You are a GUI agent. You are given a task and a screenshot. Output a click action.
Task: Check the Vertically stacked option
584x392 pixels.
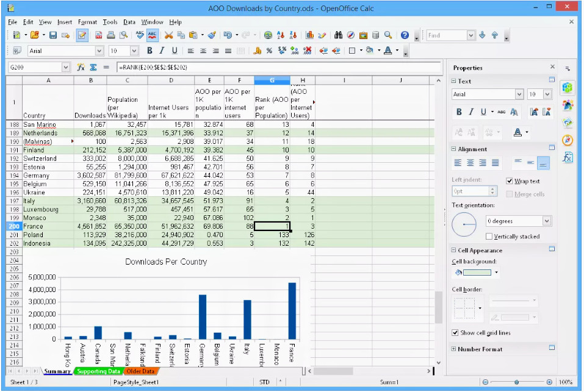(489, 237)
